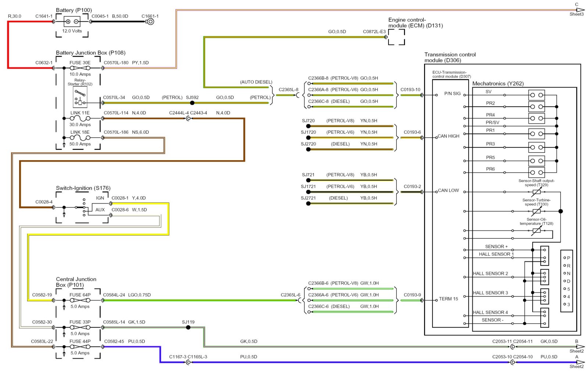Follow the Sheet2 reference arrow A
Viewport: 588px width, 371px height.
[x=580, y=362]
